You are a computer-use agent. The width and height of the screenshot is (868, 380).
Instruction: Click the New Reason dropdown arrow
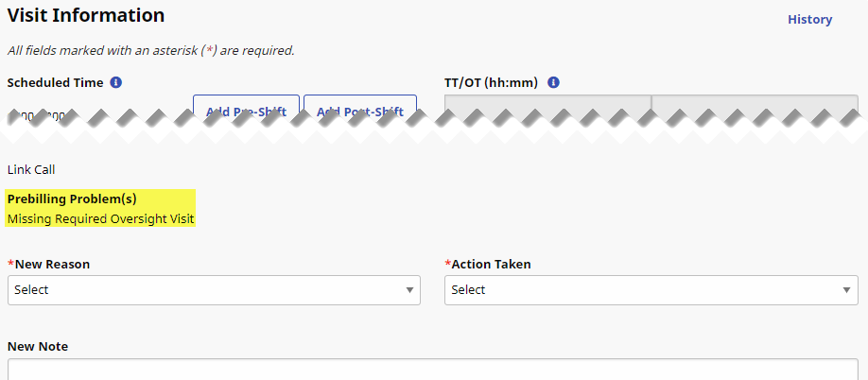click(409, 290)
